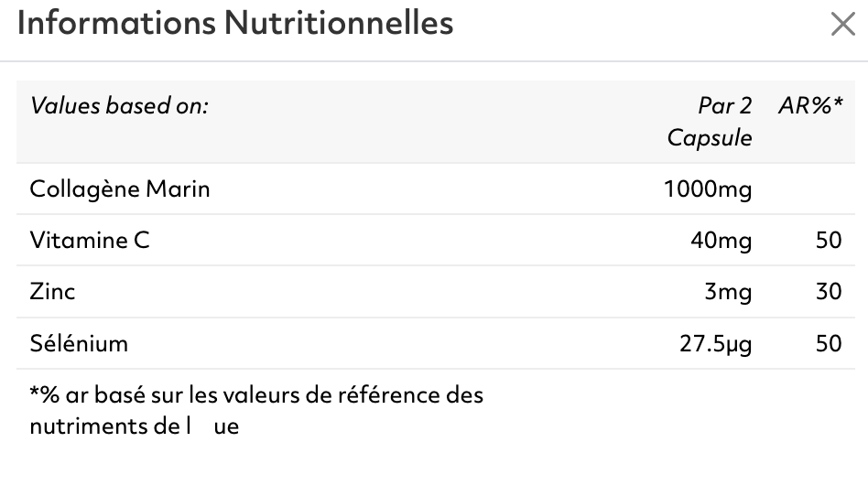
Task: Click the 40mg Vitamine C amount
Action: pyautogui.click(x=722, y=242)
